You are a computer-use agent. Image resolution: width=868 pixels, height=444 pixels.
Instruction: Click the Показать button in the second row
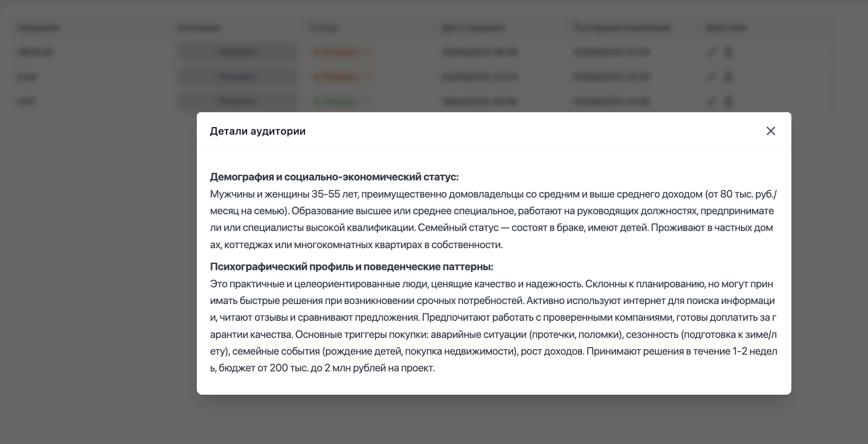coord(237,76)
